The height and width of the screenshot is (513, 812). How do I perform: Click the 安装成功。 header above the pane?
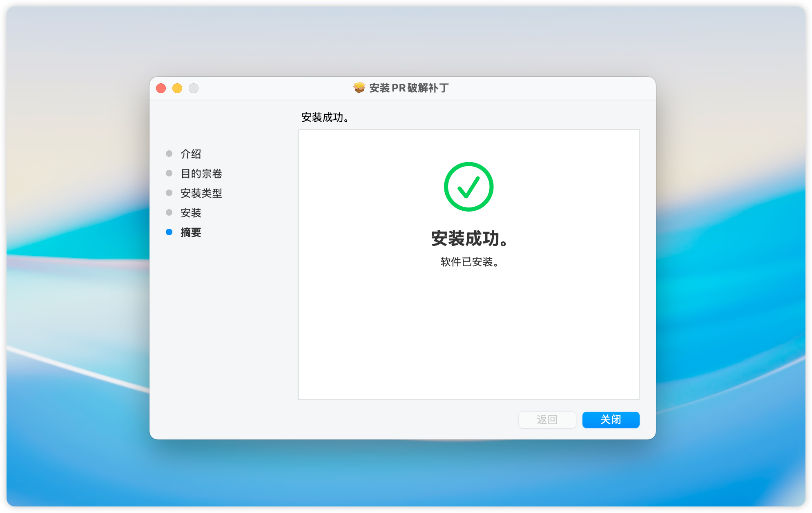click(325, 118)
